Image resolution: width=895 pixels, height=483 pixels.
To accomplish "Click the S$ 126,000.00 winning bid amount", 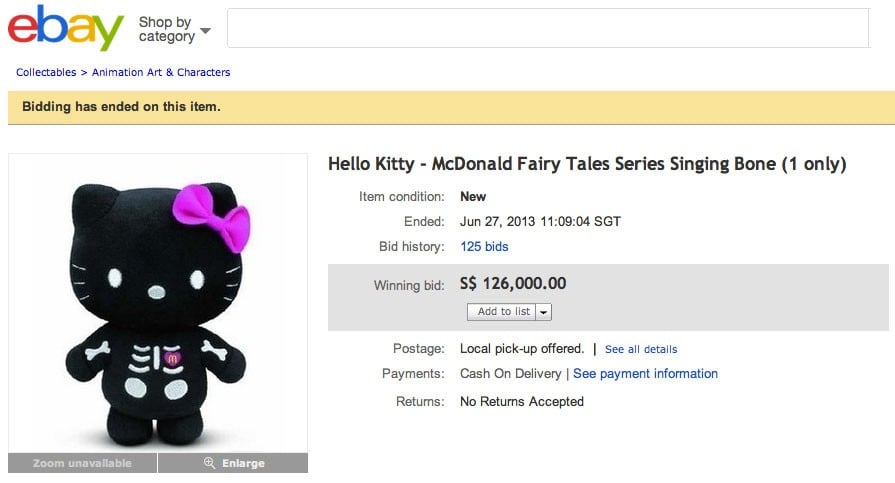I will tap(513, 284).
